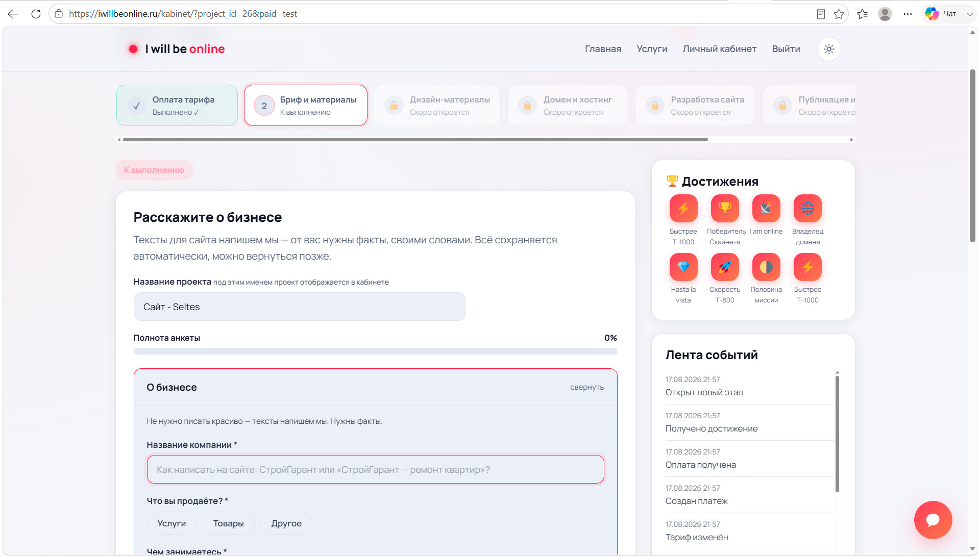This screenshot has height=557, width=980.
Task: Click the Hasta la vista diamond achievement
Action: (x=683, y=267)
